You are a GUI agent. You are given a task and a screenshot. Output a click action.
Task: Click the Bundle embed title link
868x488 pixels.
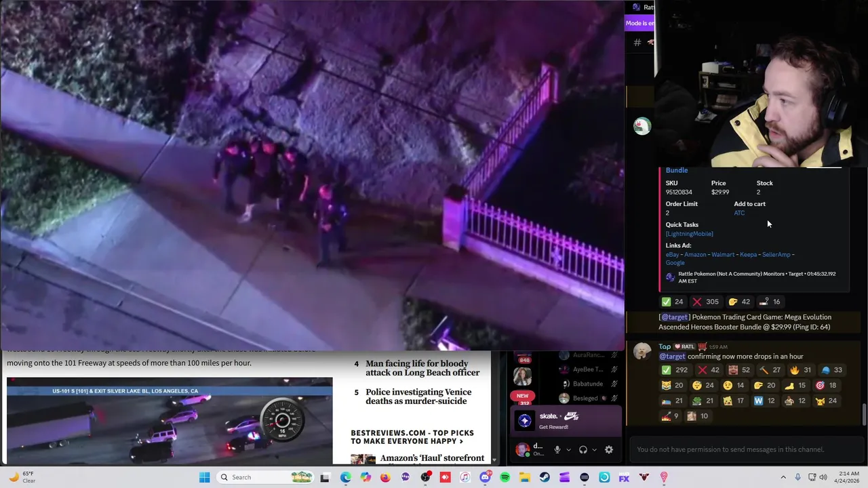677,170
